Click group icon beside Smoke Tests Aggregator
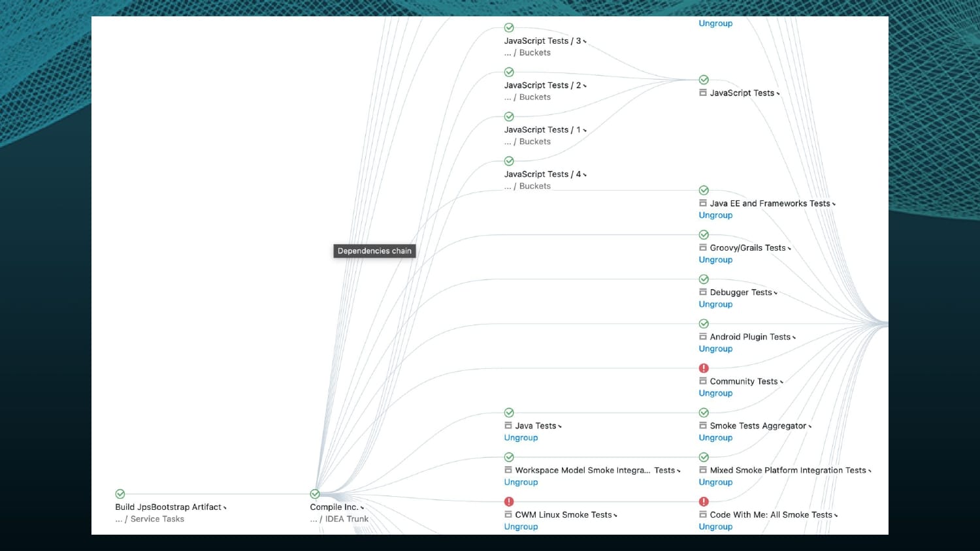This screenshot has height=551, width=980. pyautogui.click(x=703, y=425)
